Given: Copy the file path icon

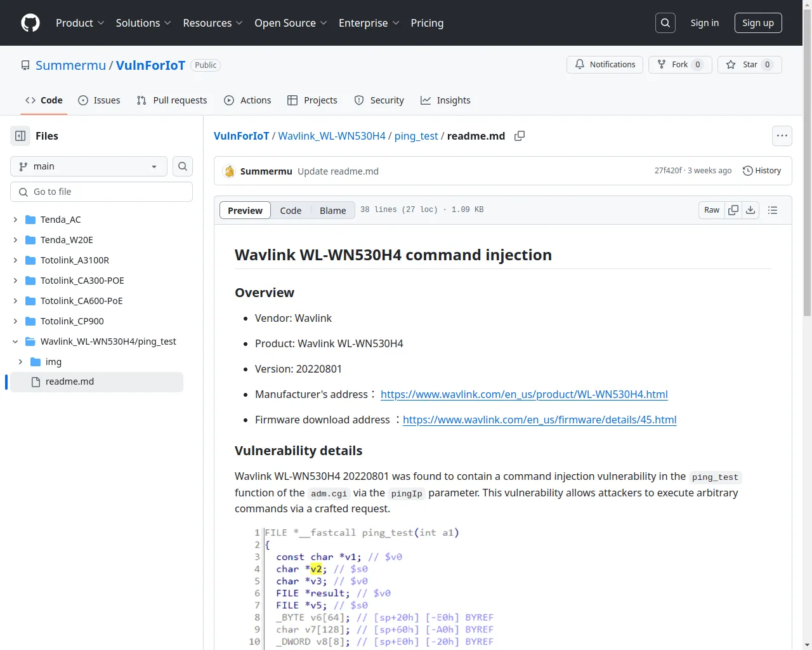Looking at the screenshot, I should 520,136.
